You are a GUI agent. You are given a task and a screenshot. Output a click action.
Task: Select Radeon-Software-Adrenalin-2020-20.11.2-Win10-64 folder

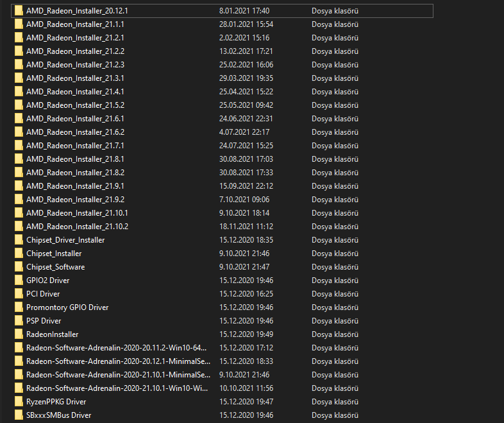118,348
